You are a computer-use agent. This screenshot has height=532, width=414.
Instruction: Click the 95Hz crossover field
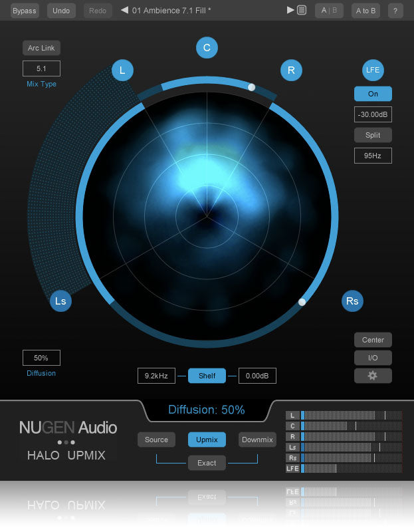point(373,156)
